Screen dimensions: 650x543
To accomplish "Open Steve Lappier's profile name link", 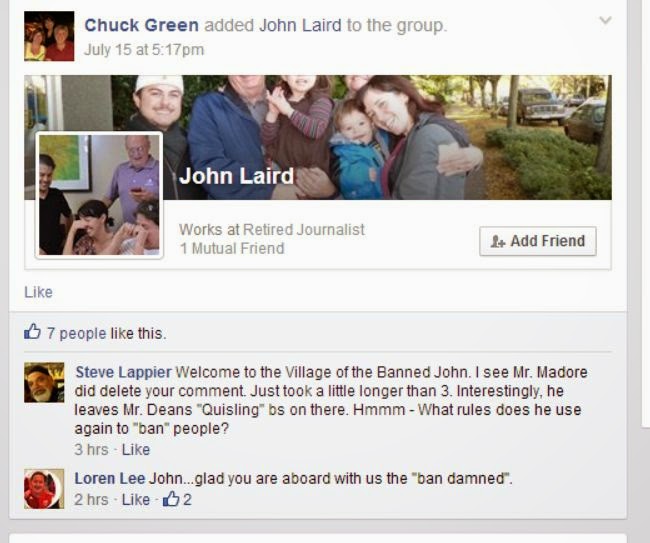I will pyautogui.click(x=123, y=372).
